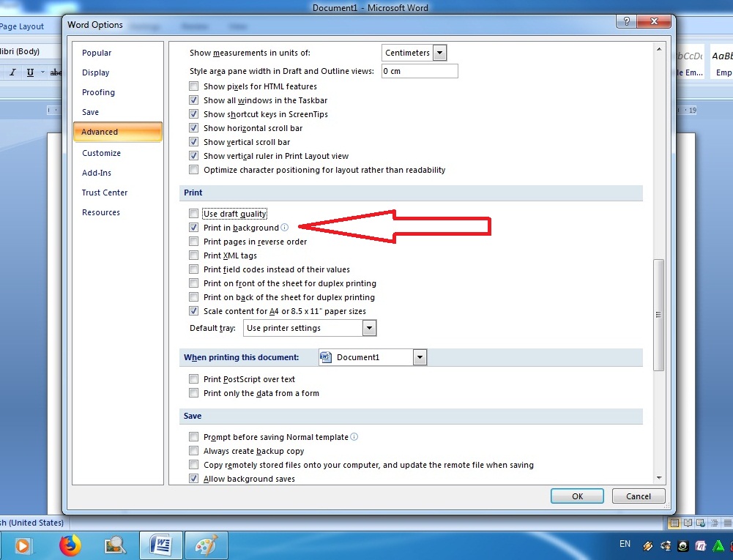733x560 pixels.
Task: Click the green triangle tray icon
Action: pyautogui.click(x=718, y=545)
